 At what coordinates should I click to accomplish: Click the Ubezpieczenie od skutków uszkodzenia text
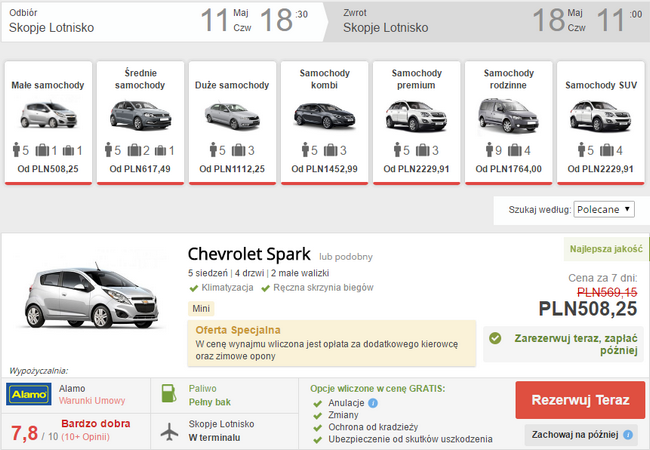pos(410,439)
